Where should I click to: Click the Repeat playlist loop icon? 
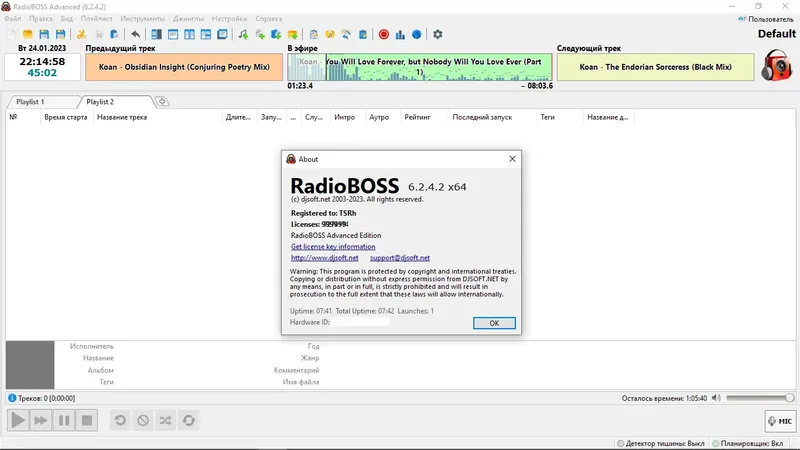120,420
